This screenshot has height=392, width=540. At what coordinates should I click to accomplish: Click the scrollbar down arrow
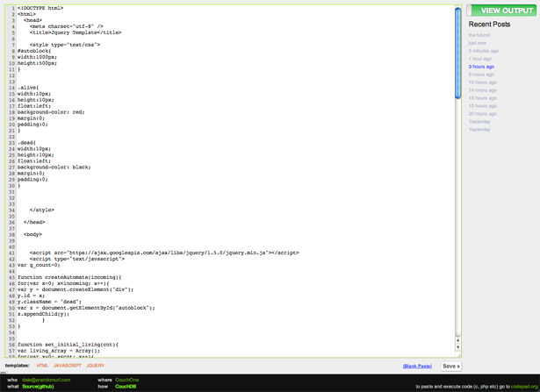[x=458, y=347]
